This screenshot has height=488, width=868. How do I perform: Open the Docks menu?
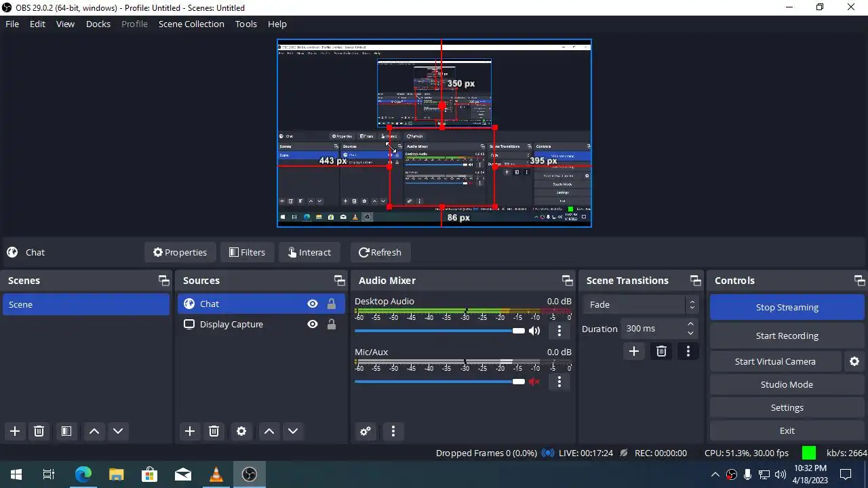tap(98, 24)
